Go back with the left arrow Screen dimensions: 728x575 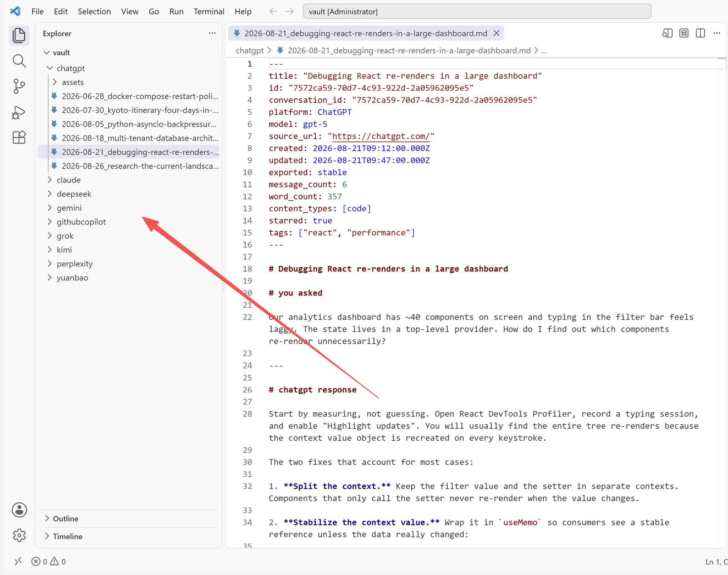(x=273, y=11)
